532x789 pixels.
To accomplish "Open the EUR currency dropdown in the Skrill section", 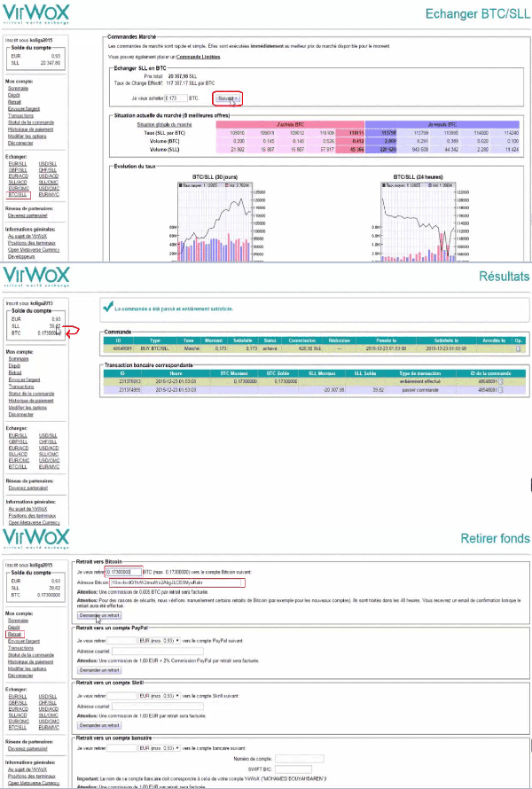I will coord(160,695).
